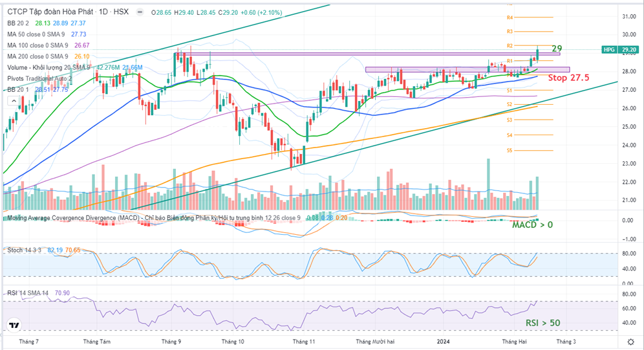Click the R3 pivot level label
The image size is (644, 350).
click(510, 32)
